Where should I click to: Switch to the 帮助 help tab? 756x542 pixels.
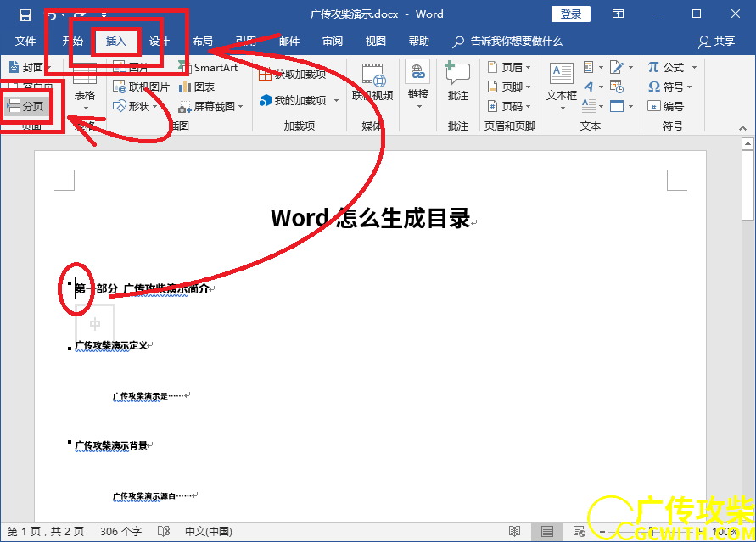click(419, 42)
